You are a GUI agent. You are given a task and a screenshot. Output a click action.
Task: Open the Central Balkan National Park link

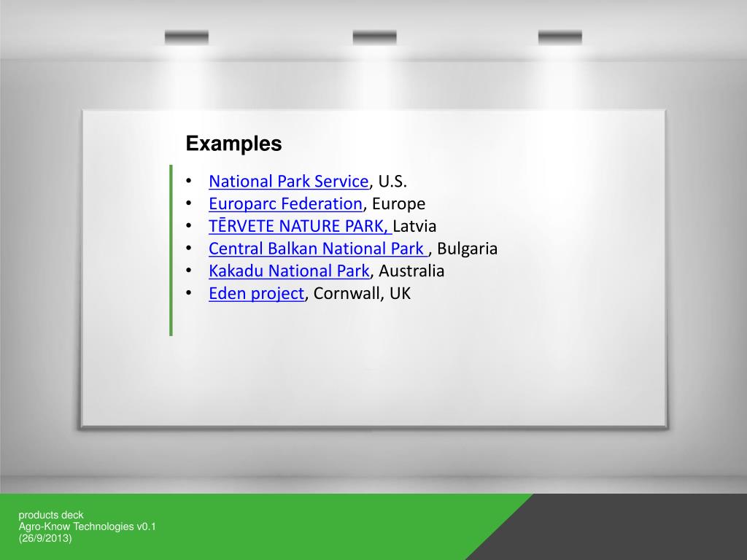(318, 249)
